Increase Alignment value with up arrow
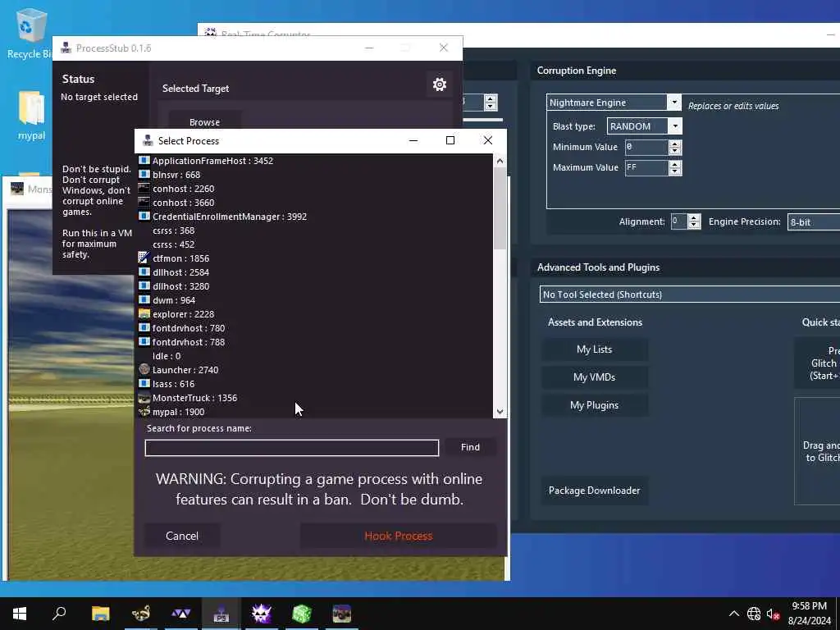The image size is (840, 630). pyautogui.click(x=694, y=218)
